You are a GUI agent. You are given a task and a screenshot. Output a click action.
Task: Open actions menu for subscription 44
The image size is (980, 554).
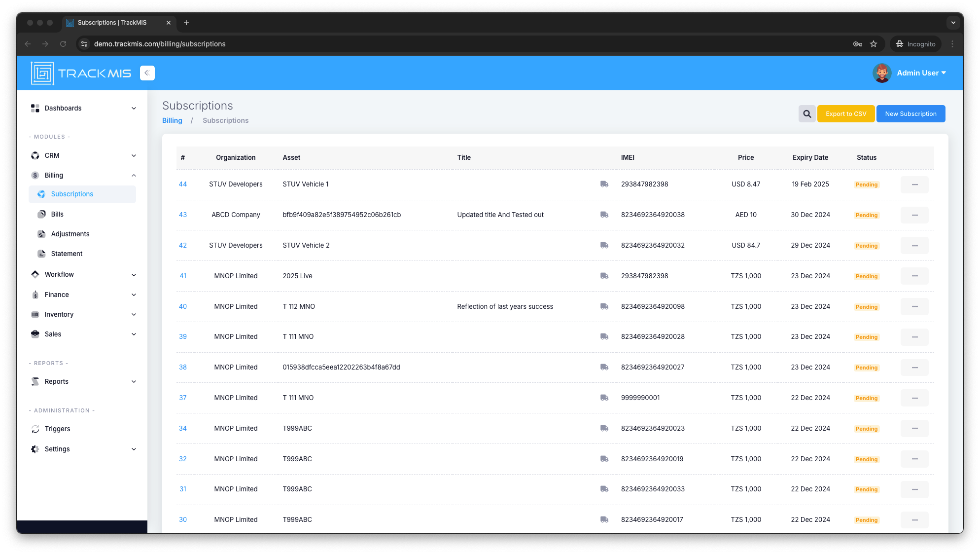(914, 185)
